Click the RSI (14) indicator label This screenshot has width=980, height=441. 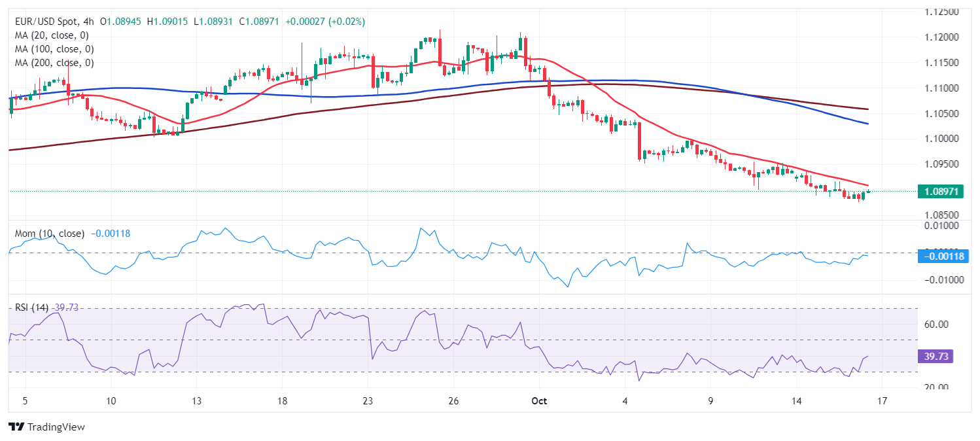(32, 307)
